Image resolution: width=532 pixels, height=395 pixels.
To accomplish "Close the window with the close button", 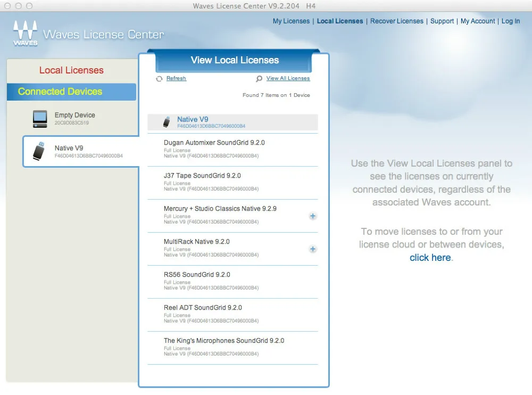I will pyautogui.click(x=7, y=6).
